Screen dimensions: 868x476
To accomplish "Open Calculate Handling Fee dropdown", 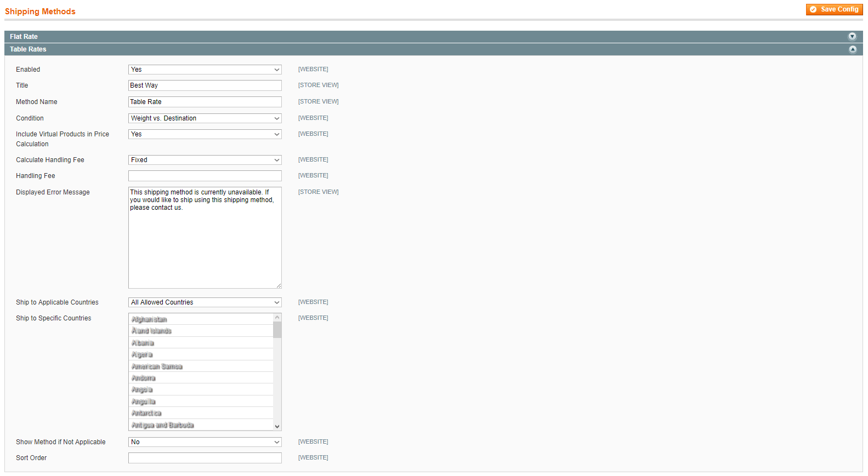I will [205, 160].
